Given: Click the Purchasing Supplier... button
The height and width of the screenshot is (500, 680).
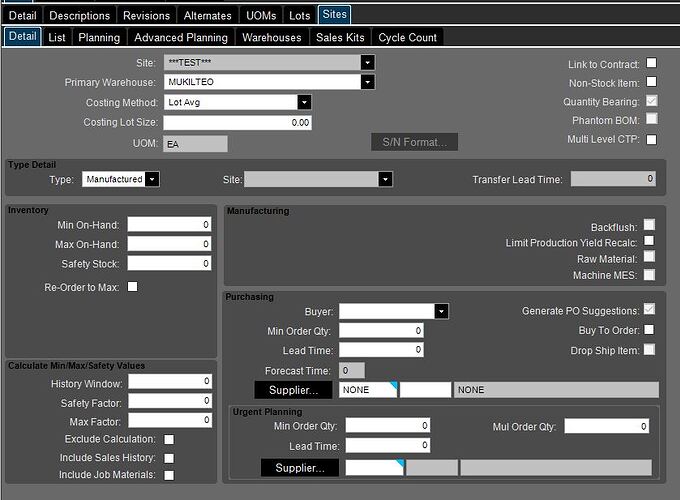Looking at the screenshot, I should [x=293, y=390].
